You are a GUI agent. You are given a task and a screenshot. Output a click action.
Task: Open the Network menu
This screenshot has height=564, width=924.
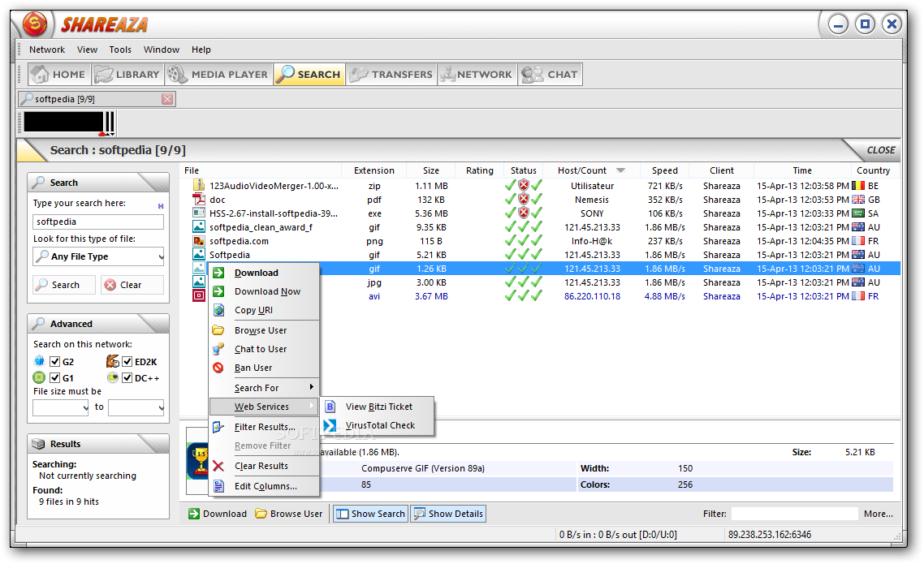coord(47,50)
